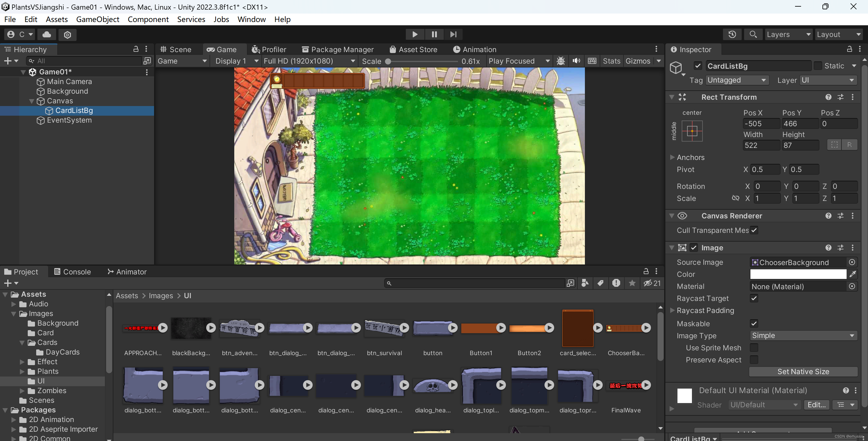Click the Step frame button
The height and width of the screenshot is (441, 868).
pos(453,34)
